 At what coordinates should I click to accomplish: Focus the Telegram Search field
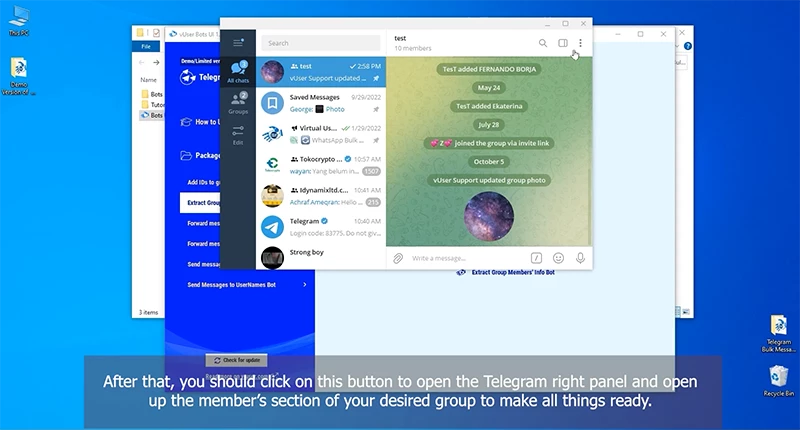coord(321,43)
